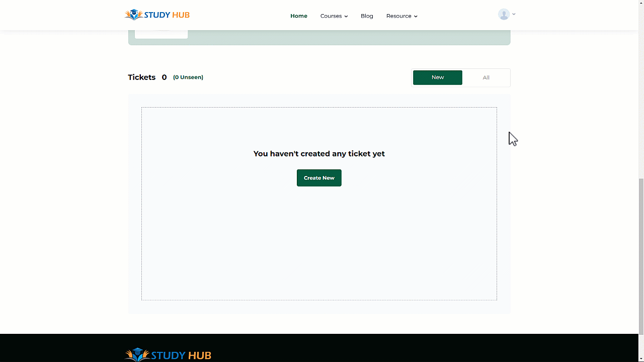Expand the arrow beside the profile avatar
Image resolution: width=644 pixels, height=362 pixels.
pos(514,14)
